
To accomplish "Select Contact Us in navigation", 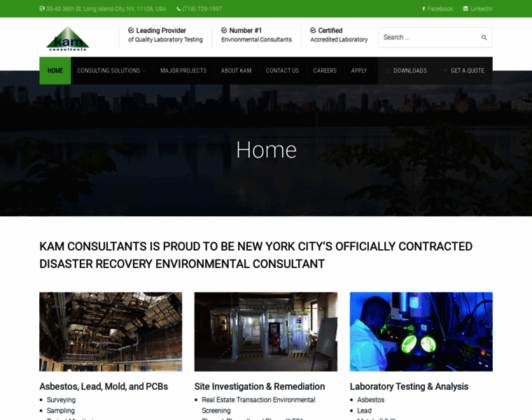I will click(x=282, y=71).
